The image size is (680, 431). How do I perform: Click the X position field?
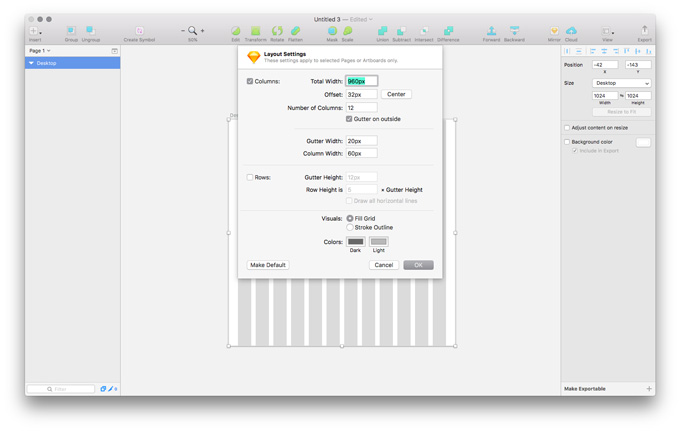point(605,65)
